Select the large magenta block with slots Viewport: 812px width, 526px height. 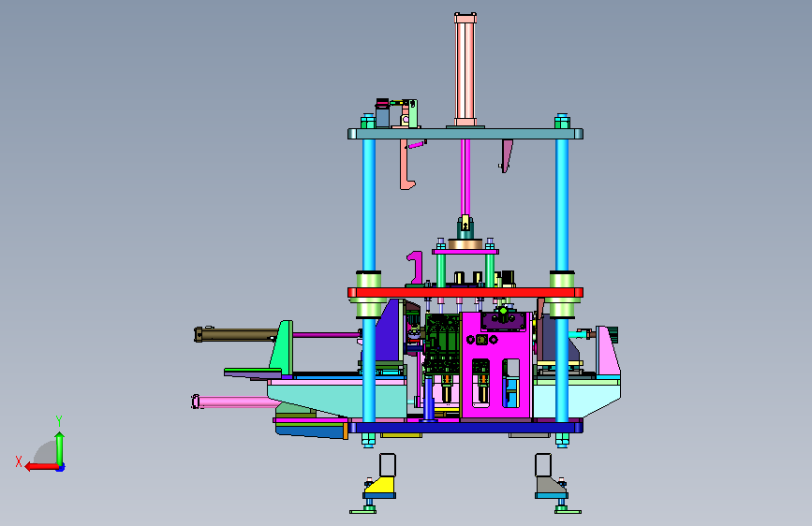pos(496,365)
